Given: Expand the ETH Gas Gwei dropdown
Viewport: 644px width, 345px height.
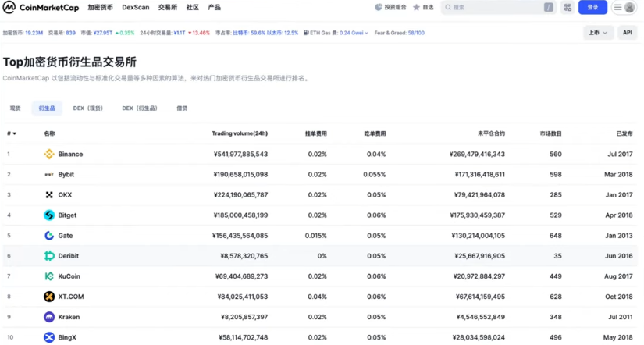Looking at the screenshot, I should coord(354,33).
